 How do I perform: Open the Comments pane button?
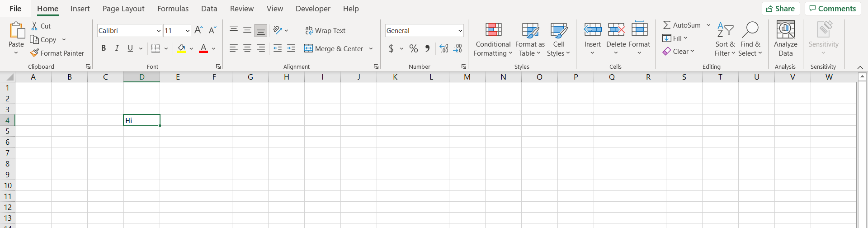[832, 9]
